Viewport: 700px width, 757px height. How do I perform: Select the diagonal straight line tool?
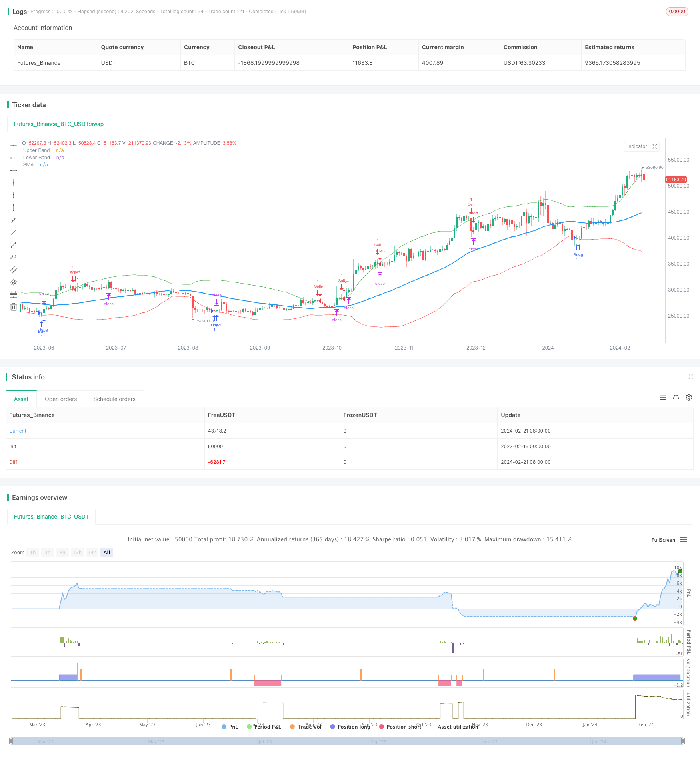pyautogui.click(x=14, y=220)
